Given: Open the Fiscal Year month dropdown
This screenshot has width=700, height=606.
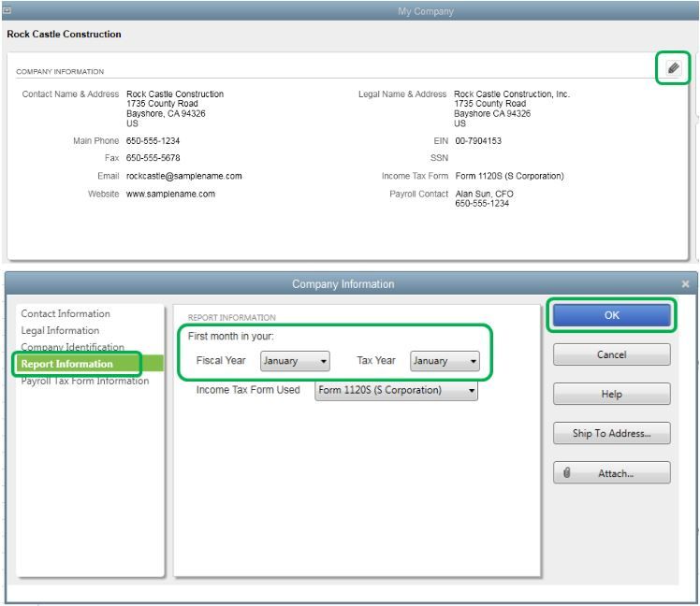Looking at the screenshot, I should pos(295,361).
